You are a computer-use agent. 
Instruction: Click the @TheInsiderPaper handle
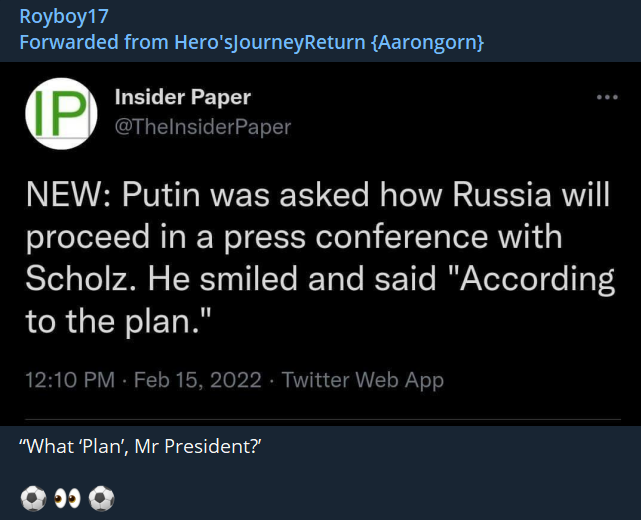click(203, 126)
